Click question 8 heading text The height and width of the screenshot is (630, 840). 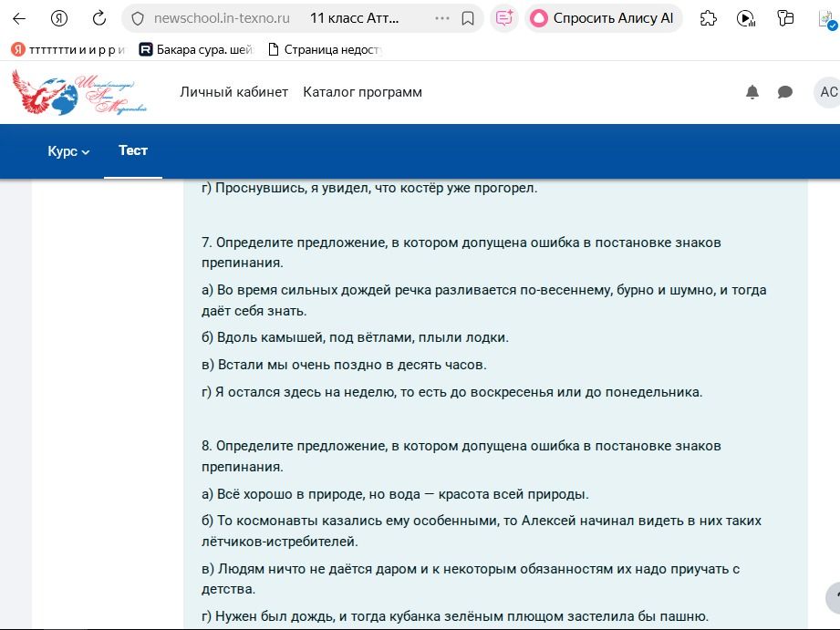click(461, 456)
